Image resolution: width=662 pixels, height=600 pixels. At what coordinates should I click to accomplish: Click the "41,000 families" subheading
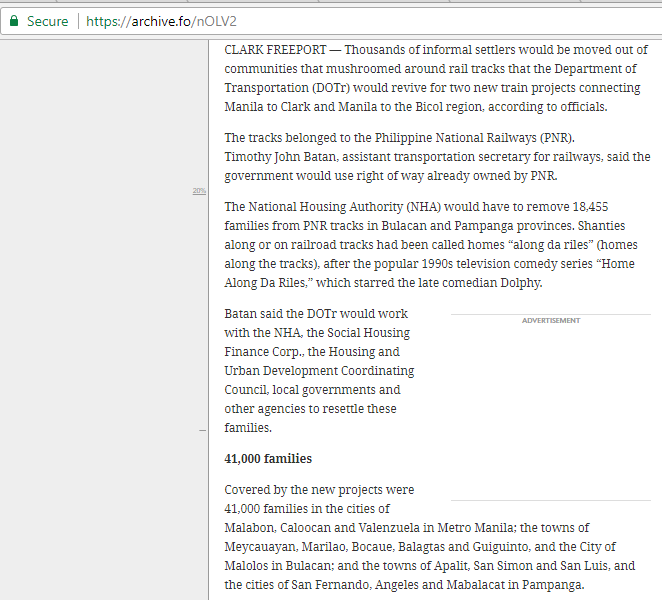[x=268, y=458]
